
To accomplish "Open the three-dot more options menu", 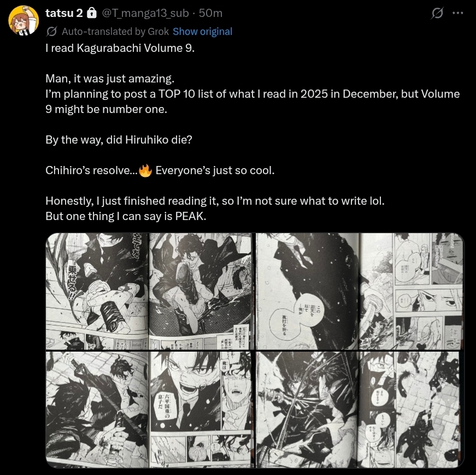I will click(458, 13).
